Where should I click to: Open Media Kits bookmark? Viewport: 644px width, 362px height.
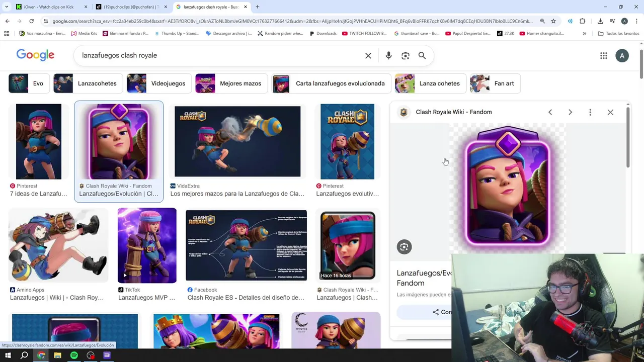pyautogui.click(x=84, y=34)
